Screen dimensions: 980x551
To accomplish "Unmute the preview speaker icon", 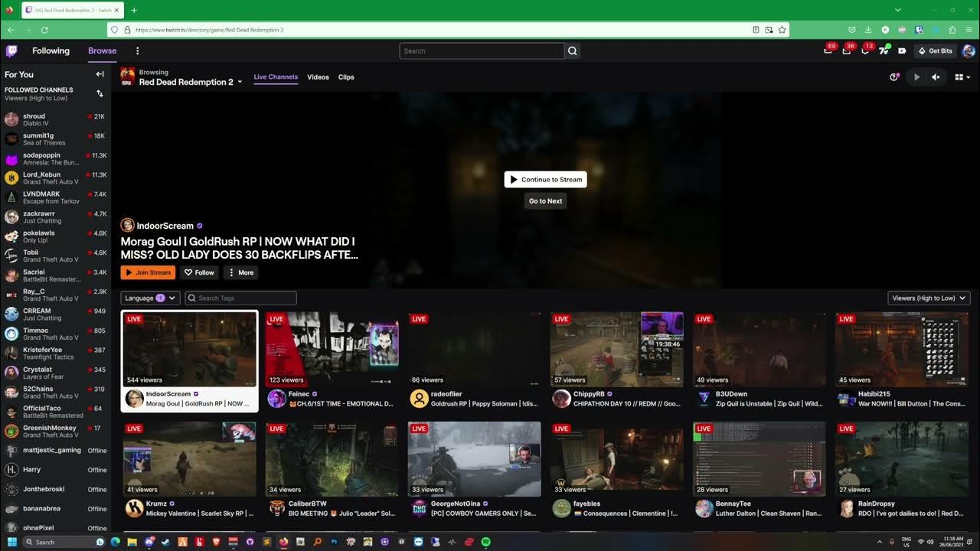I will [936, 77].
